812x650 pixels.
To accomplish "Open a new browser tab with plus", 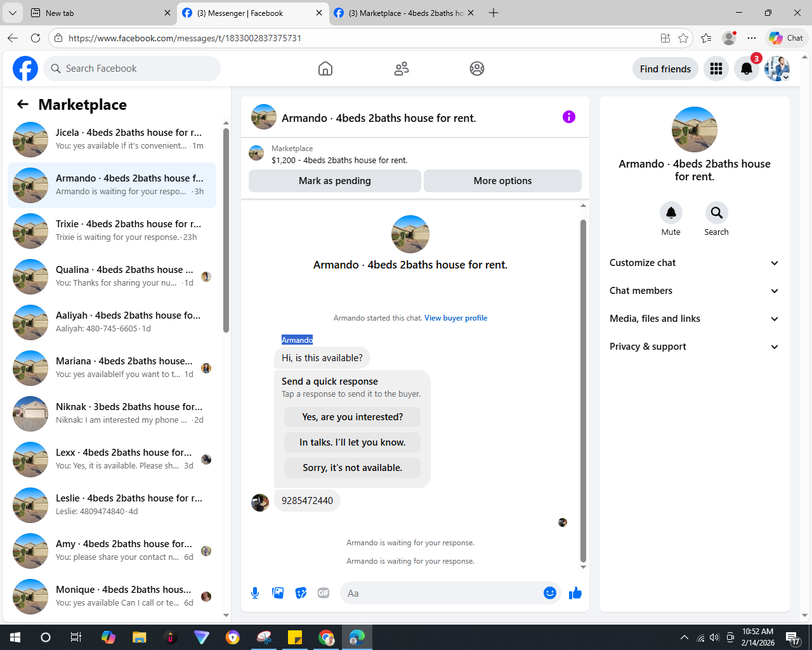I will (494, 13).
